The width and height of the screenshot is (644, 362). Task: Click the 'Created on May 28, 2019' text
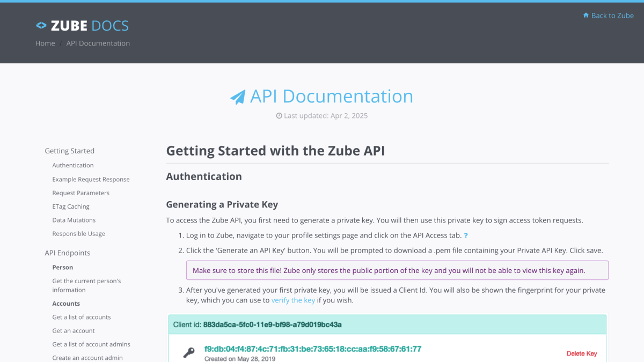240,358
